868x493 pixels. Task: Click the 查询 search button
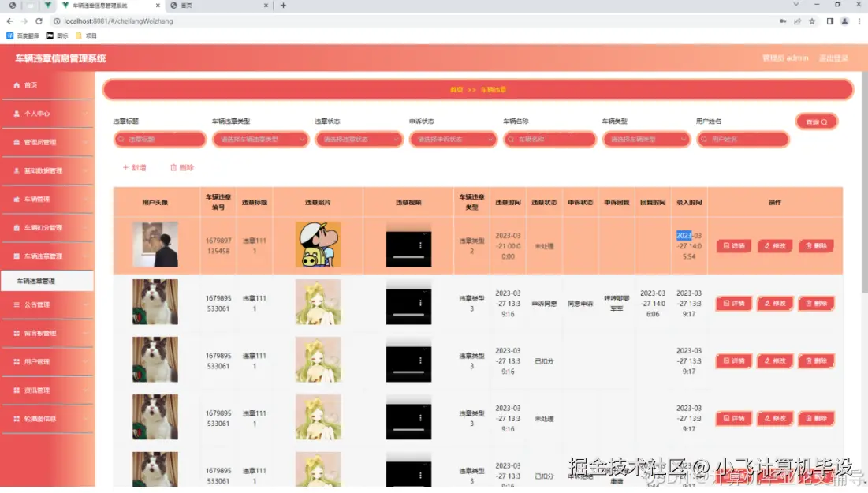pyautogui.click(x=817, y=121)
